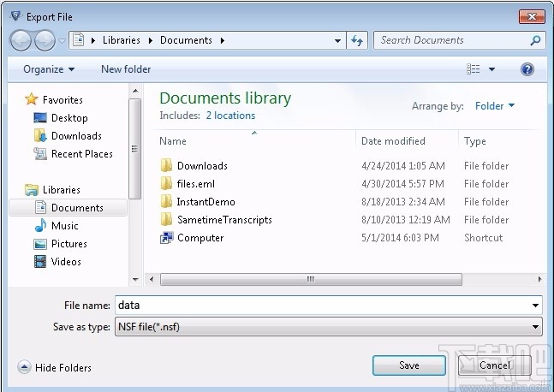Click the 2 locations link
Viewport: 554px width, 392px height.
230,116
